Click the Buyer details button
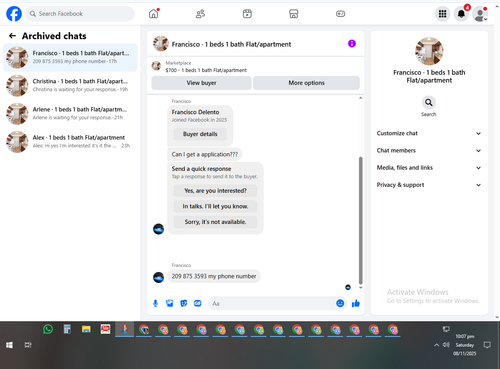This screenshot has width=500, height=369. coord(200,134)
